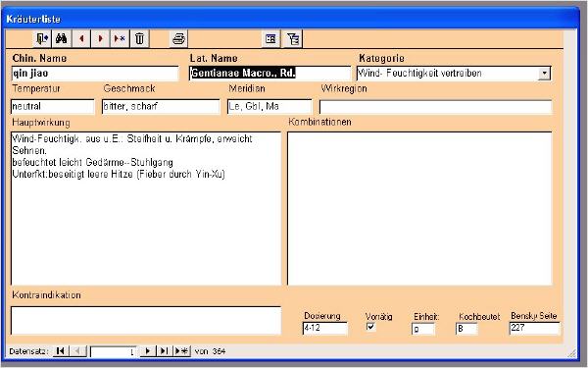Click the Kontraindikation text box

(x=146, y=320)
